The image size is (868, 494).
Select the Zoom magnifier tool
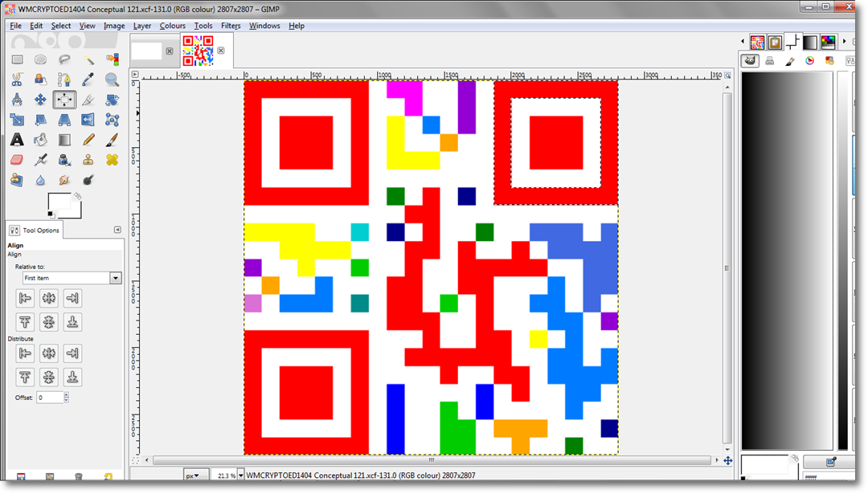coord(112,80)
